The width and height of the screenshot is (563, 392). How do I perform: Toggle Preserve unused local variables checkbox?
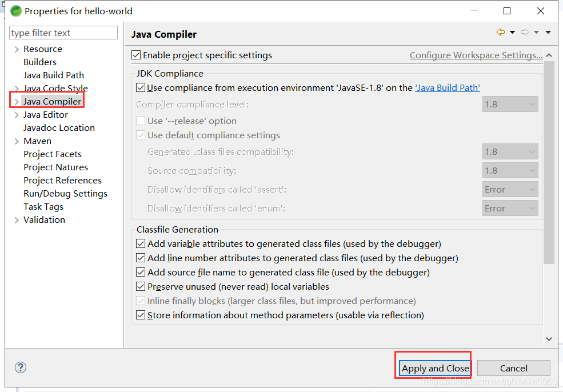point(141,286)
